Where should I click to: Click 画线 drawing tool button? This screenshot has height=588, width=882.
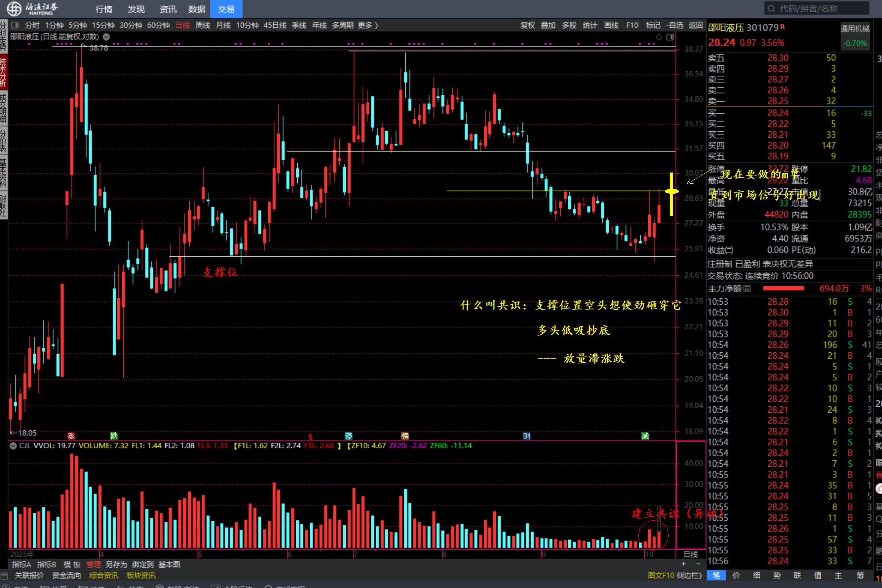[x=611, y=25]
